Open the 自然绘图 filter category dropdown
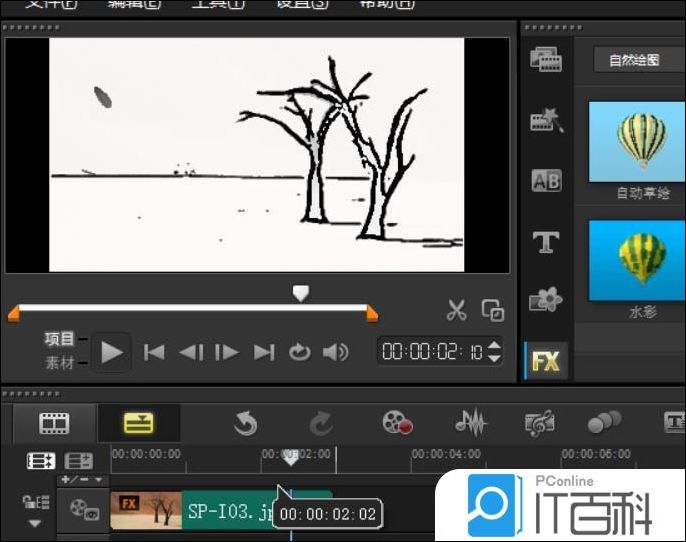Screen dimensions: 686x542 click(x=640, y=59)
